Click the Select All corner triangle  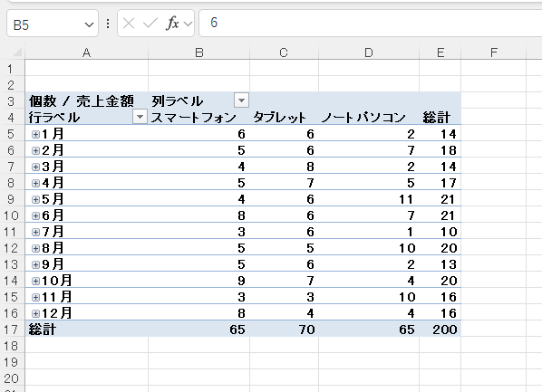pos(17,52)
